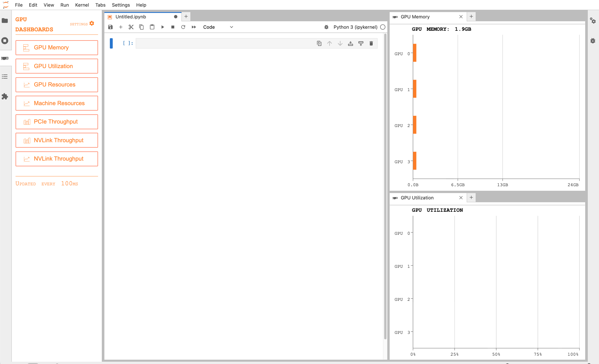599x364 pixels.
Task: Toggle the notebook debugger bug icon
Action: point(326,27)
